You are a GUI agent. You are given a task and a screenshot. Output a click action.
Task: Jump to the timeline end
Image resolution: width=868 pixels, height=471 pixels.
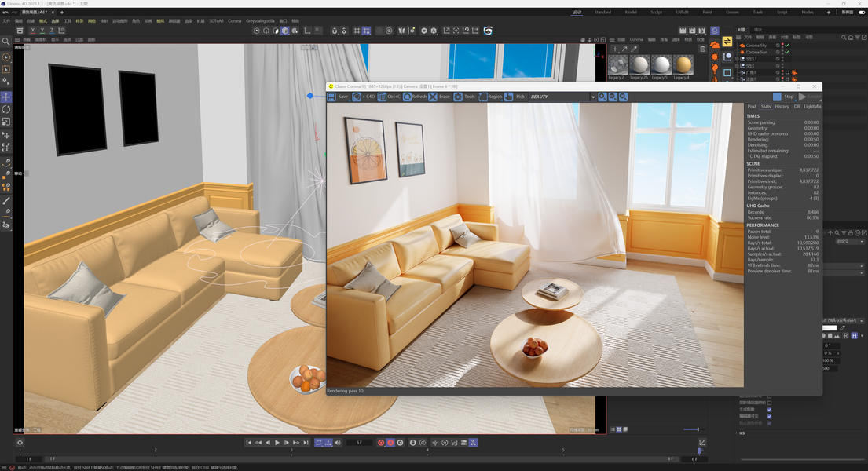[x=306, y=443]
